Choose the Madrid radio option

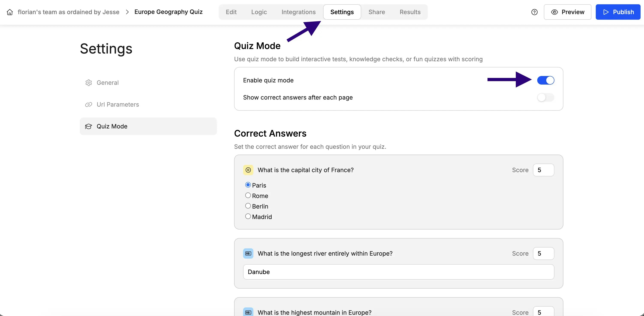(248, 216)
